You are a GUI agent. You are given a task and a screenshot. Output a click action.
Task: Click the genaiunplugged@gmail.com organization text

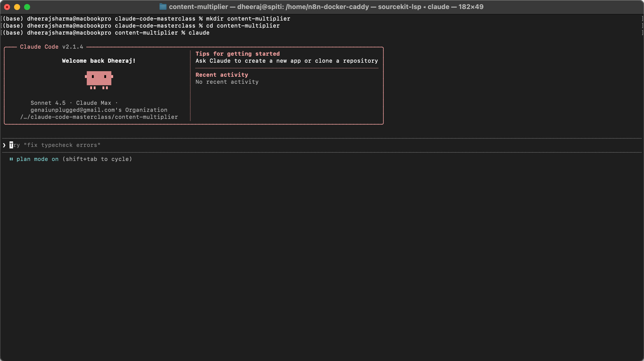pyautogui.click(x=99, y=110)
